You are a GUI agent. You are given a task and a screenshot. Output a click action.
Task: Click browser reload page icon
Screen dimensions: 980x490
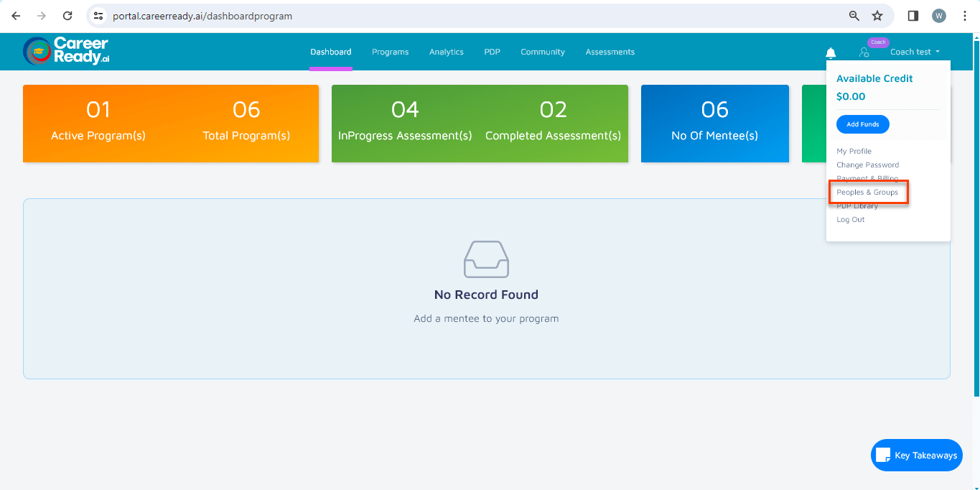tap(67, 16)
